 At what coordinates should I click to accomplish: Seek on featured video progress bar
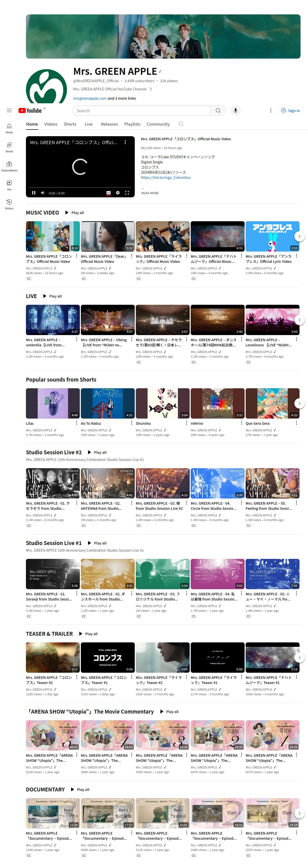click(x=80, y=187)
